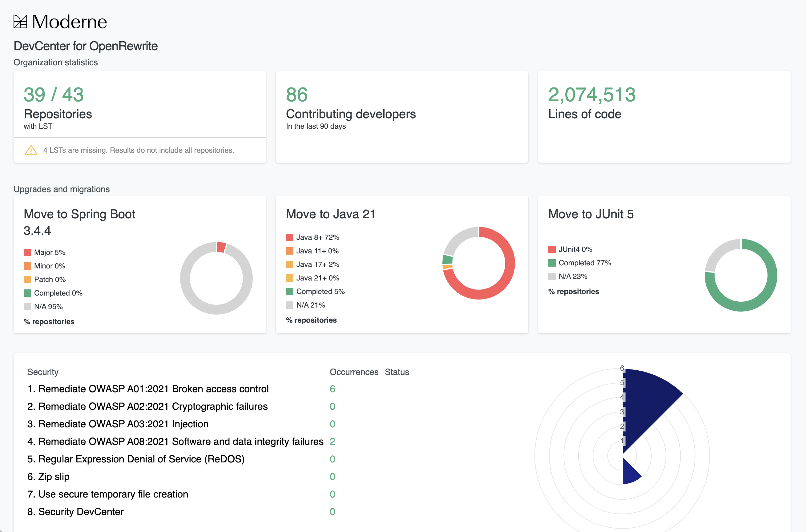The image size is (806, 532).
Task: Click the Organization statistics section label
Action: click(x=56, y=62)
